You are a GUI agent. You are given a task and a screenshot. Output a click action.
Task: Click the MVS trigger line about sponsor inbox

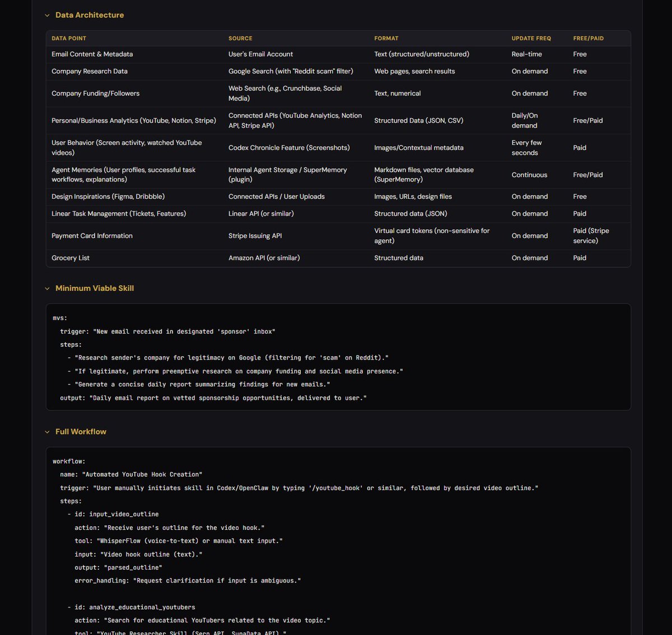167,331
